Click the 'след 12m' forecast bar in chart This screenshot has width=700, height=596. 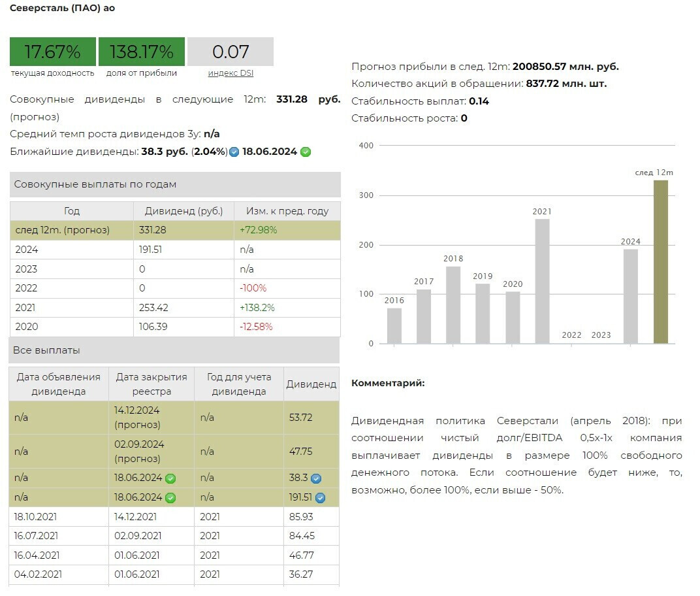coord(661,261)
